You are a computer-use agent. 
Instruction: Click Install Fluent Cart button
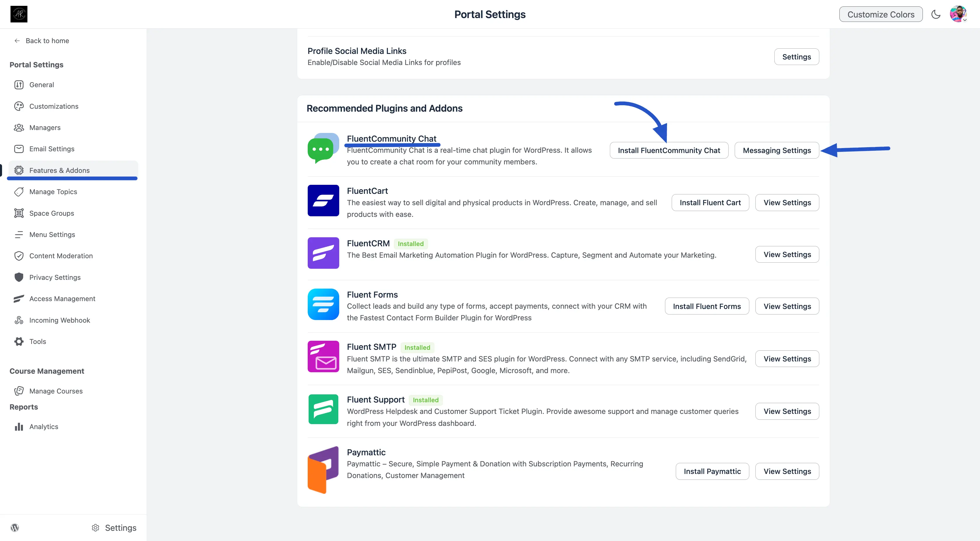coord(710,202)
